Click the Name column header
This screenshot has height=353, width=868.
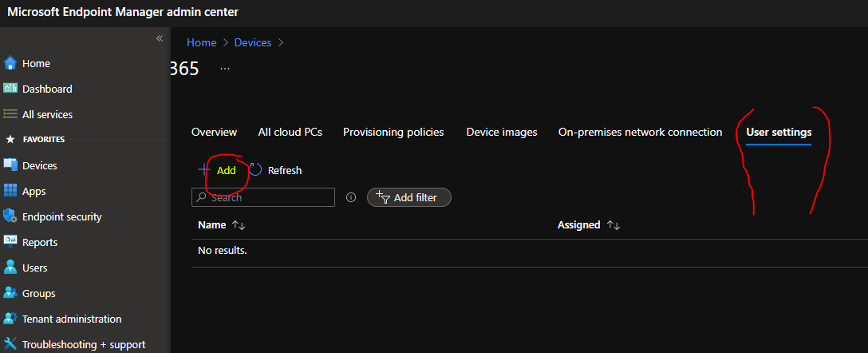[212, 225]
